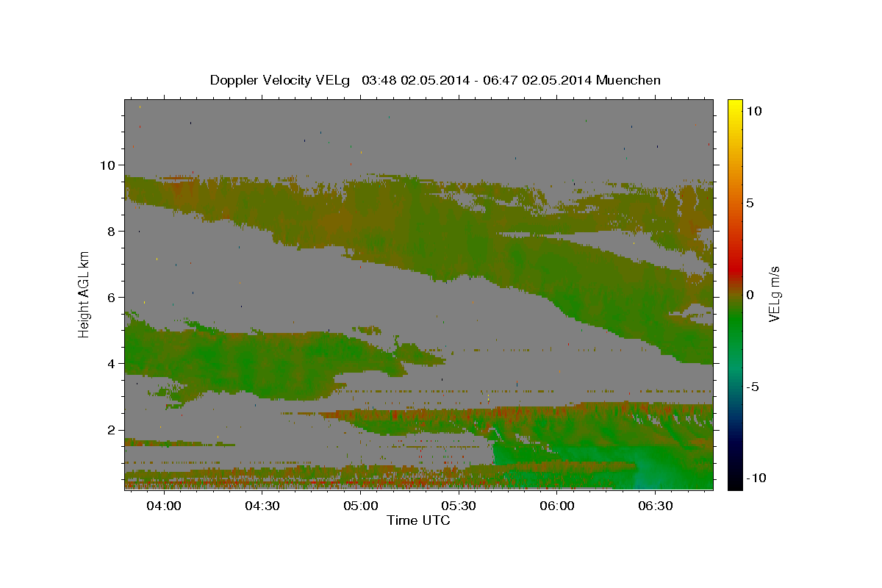This screenshot has width=882, height=588.
Task: Click the 04:00 time tick label
Action: tap(164, 506)
